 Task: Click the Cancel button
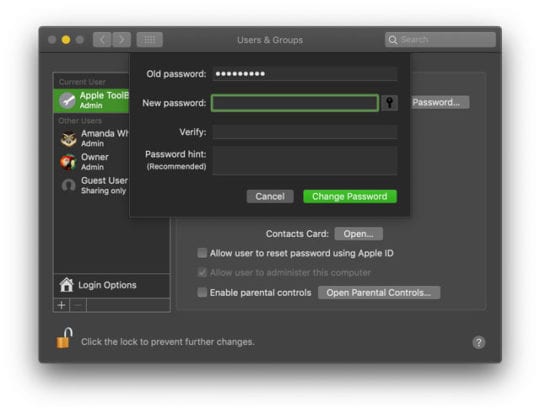coord(270,196)
